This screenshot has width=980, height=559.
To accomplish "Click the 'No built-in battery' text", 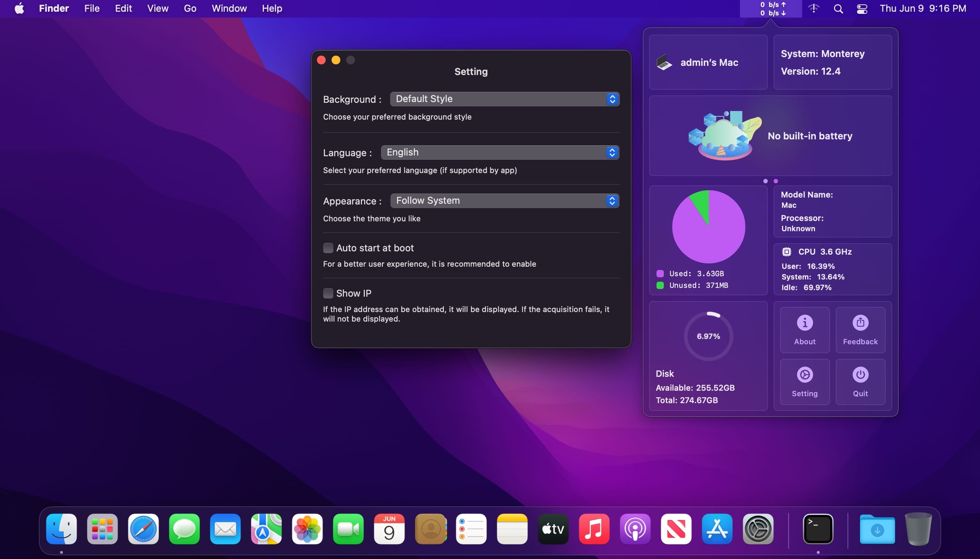I will (810, 136).
